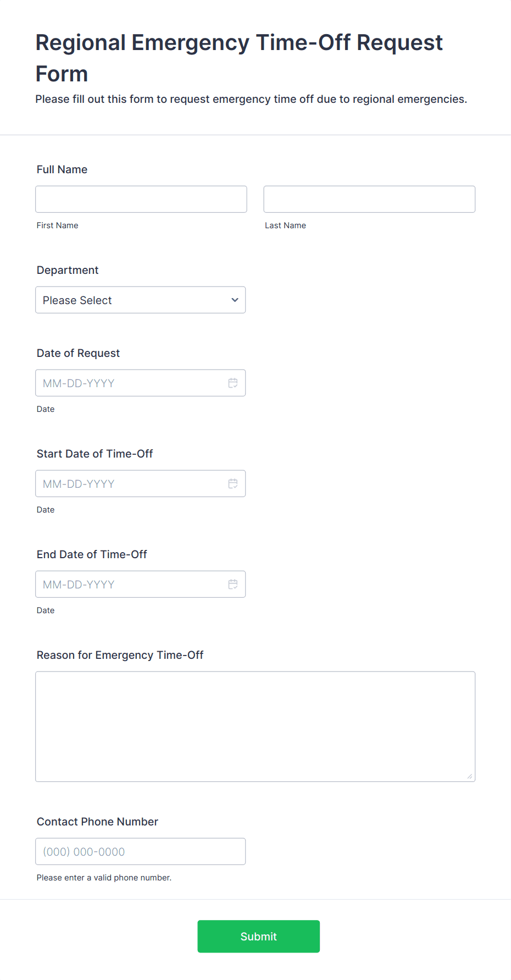511x980 pixels.
Task: Click inside the Reason for Emergency Time-Off textarea
Action: (x=255, y=726)
